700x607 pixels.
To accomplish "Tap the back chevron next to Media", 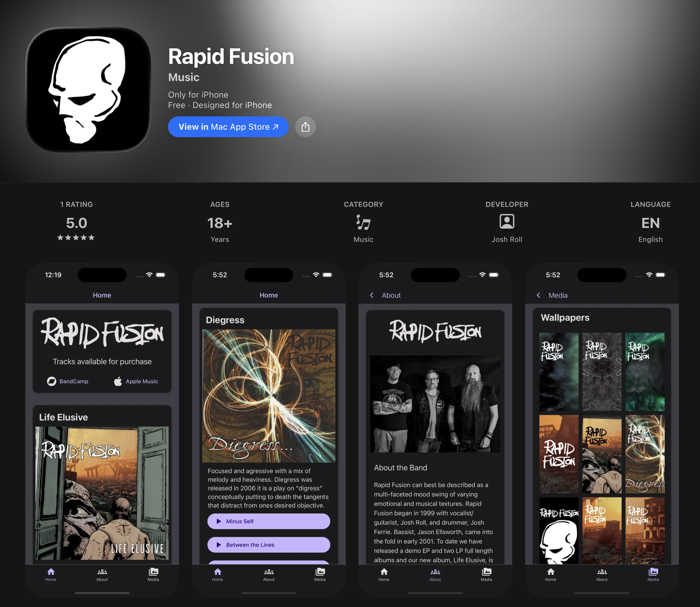I will [x=538, y=295].
